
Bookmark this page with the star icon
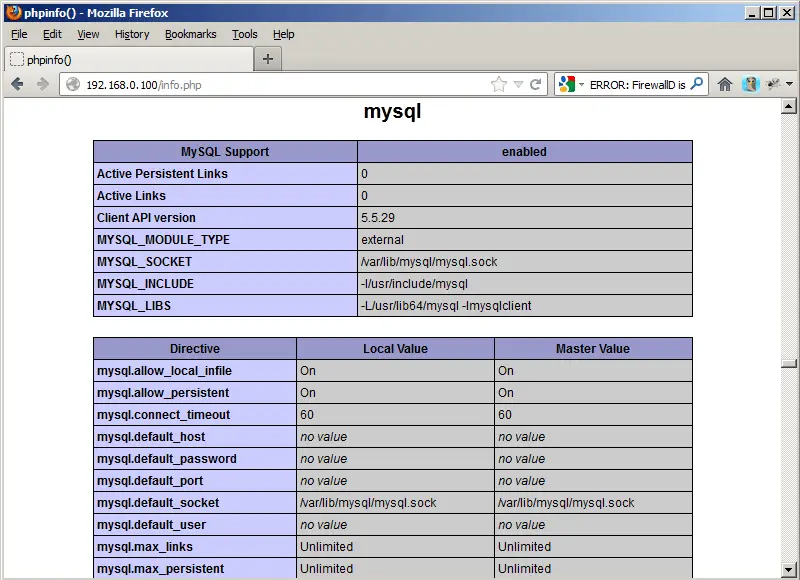[x=499, y=85]
